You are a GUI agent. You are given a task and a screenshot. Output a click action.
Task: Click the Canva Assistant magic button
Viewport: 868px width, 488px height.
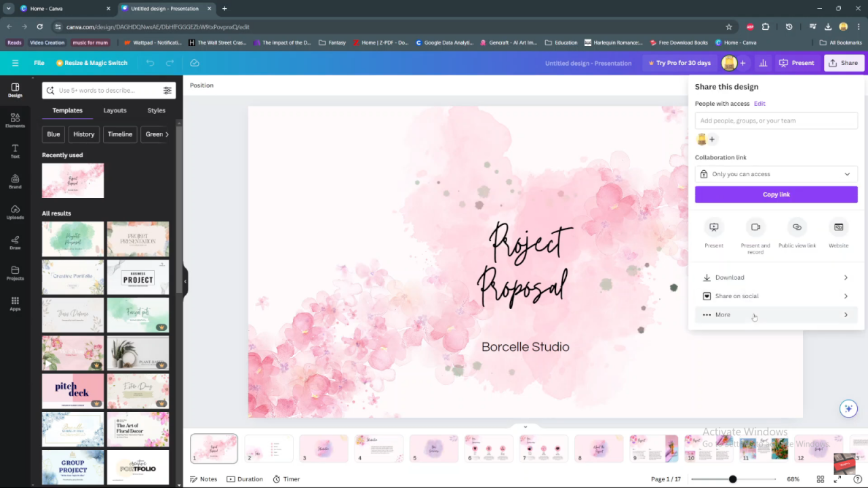(x=848, y=409)
